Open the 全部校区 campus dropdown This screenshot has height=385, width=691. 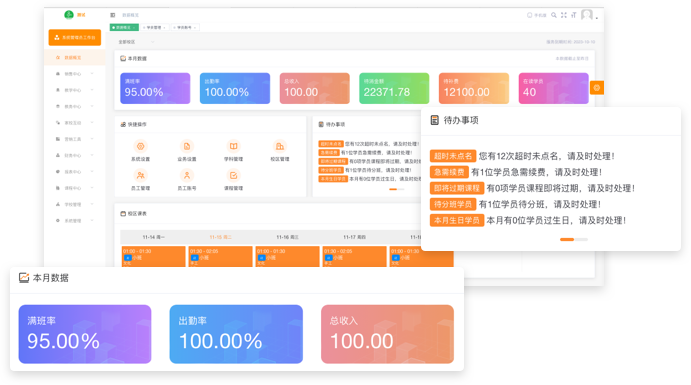click(x=136, y=42)
